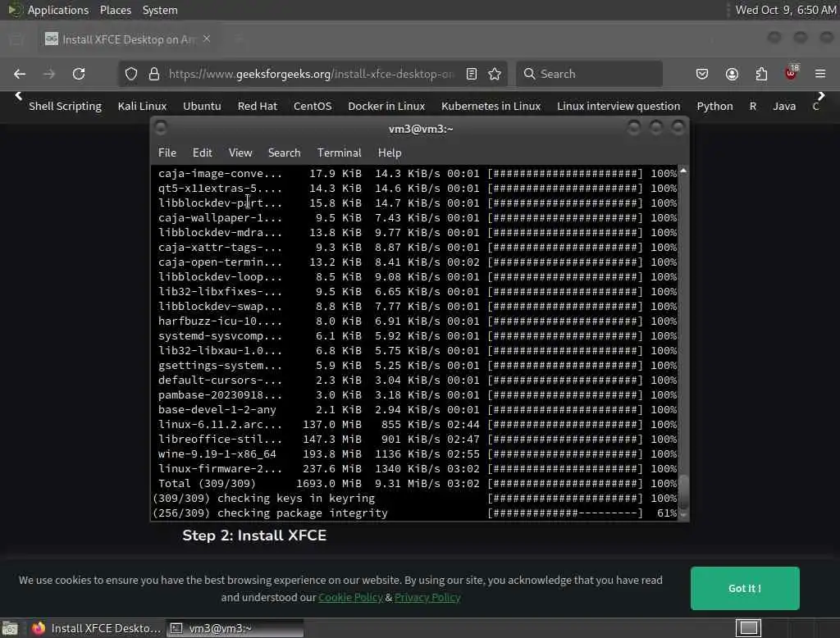Click the 'Step 2: Install XFCE' heading
This screenshot has height=638, width=840.
(x=254, y=535)
